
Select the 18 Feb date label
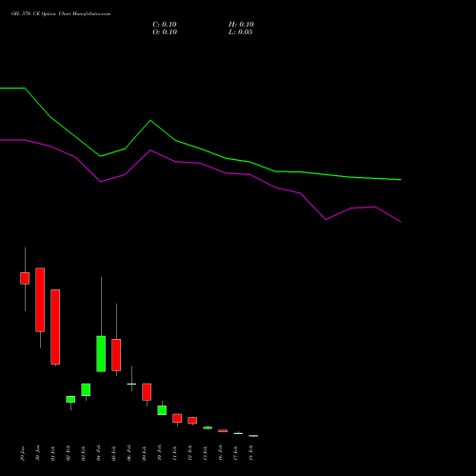[x=251, y=453]
